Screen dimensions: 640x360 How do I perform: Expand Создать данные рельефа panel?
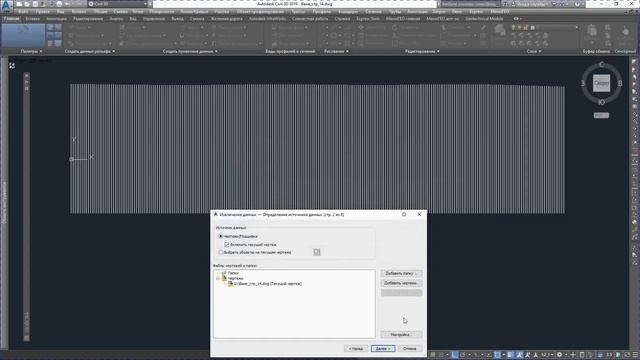(89, 51)
